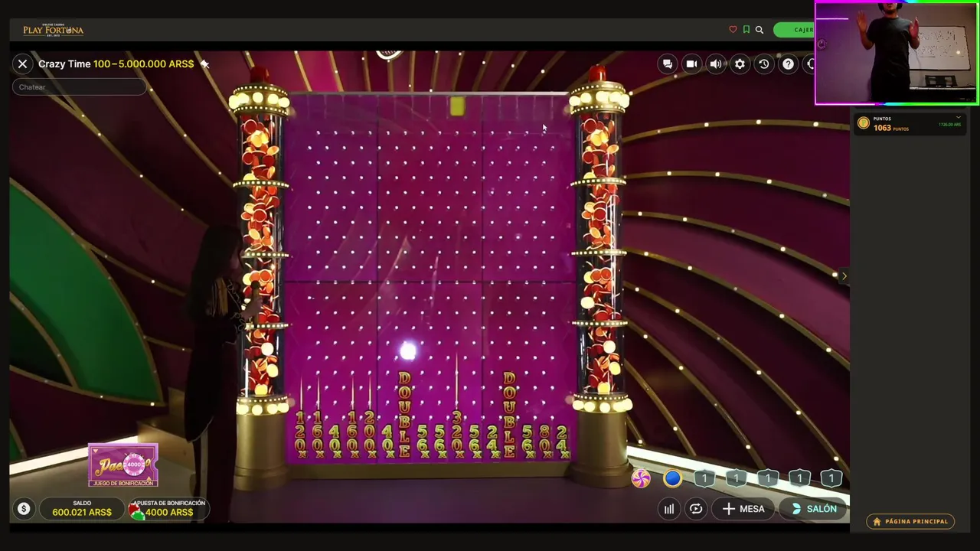Click the repeat bet loop icon
Viewport: 980px width, 551px height.
pyautogui.click(x=695, y=509)
